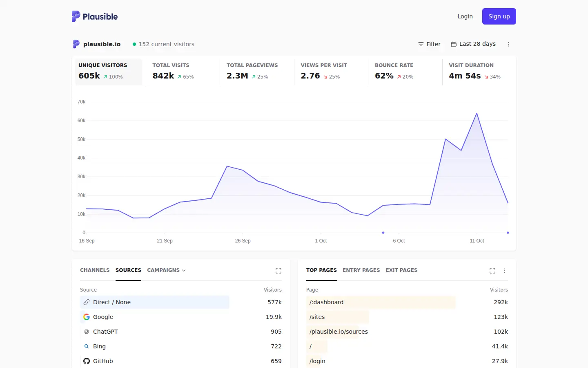This screenshot has height=368, width=588.
Task: Click the Direct / None link icon
Action: pos(87,302)
